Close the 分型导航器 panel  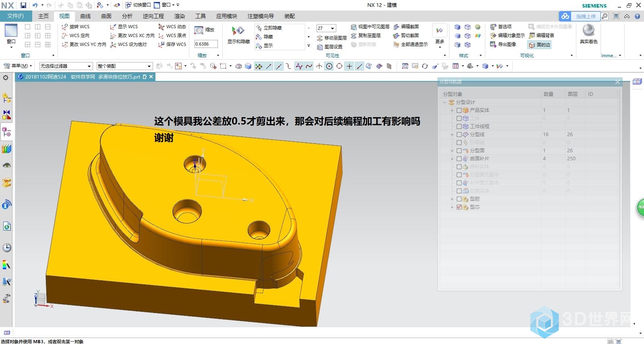pos(617,82)
